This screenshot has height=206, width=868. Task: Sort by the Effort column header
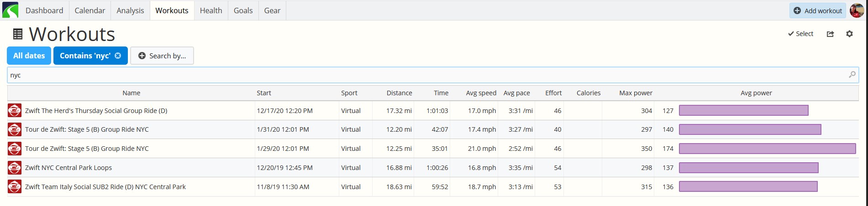coord(553,93)
